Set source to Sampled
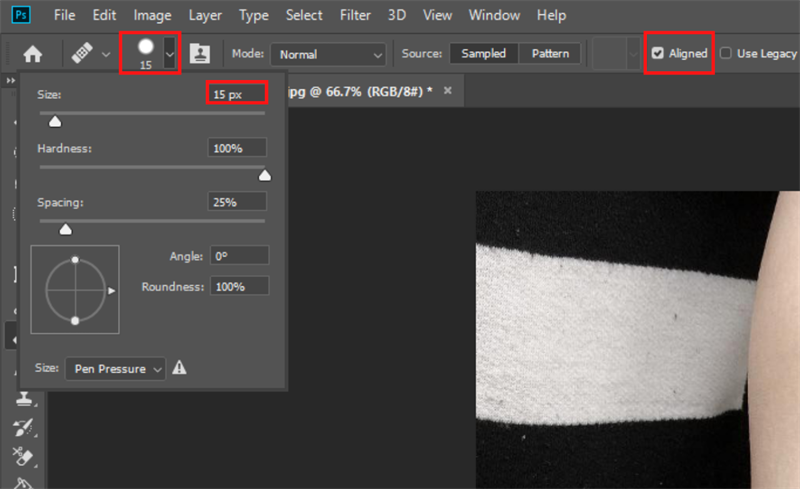 click(483, 54)
